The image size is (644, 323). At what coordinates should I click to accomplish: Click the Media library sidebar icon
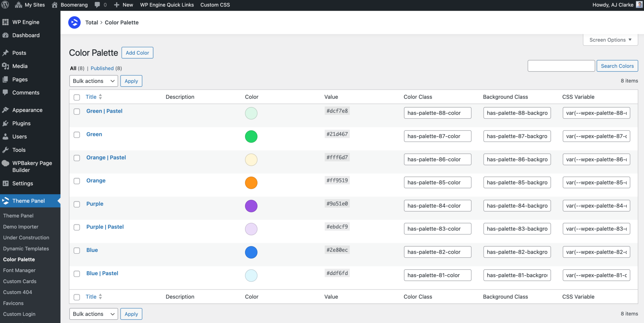point(6,66)
